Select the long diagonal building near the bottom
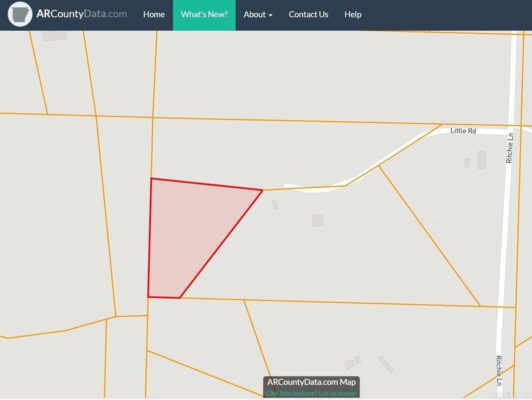The height and width of the screenshot is (400, 532). coord(386,364)
